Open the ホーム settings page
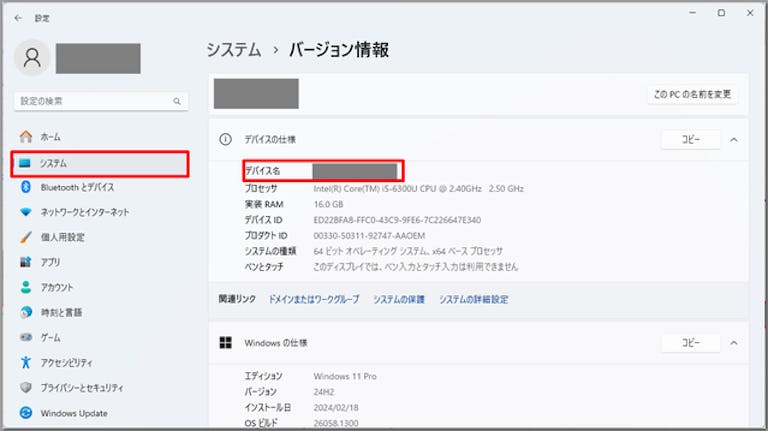768x431 pixels. click(100, 137)
